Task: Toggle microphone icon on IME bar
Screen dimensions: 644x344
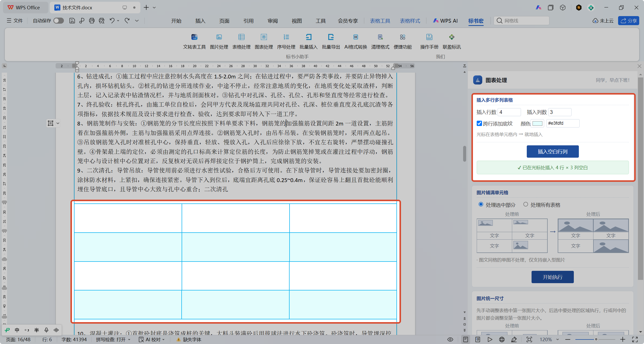Action: pyautogui.click(x=46, y=330)
